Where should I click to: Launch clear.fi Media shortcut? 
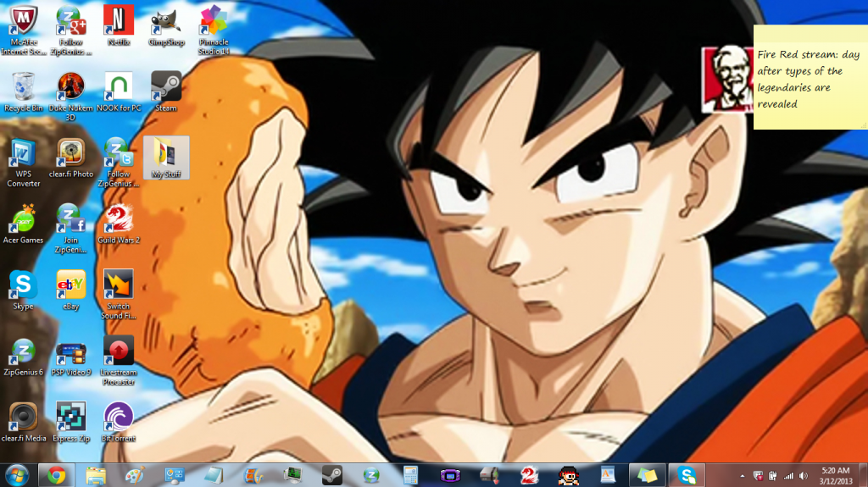point(23,422)
